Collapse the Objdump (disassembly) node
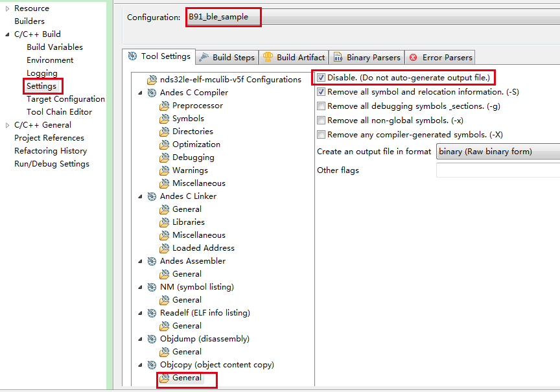 coord(141,339)
